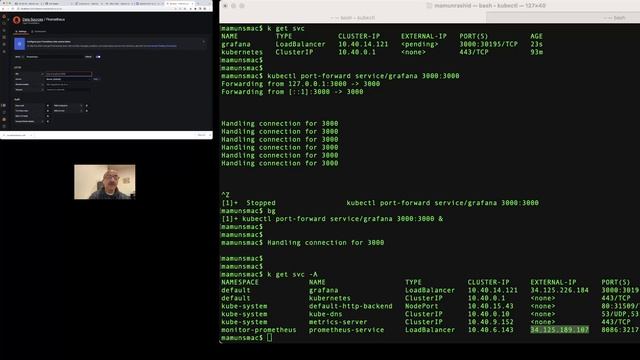Click 'Forwarding from [::1]:3000' line
This screenshot has height=360, width=640.
coord(292,92)
